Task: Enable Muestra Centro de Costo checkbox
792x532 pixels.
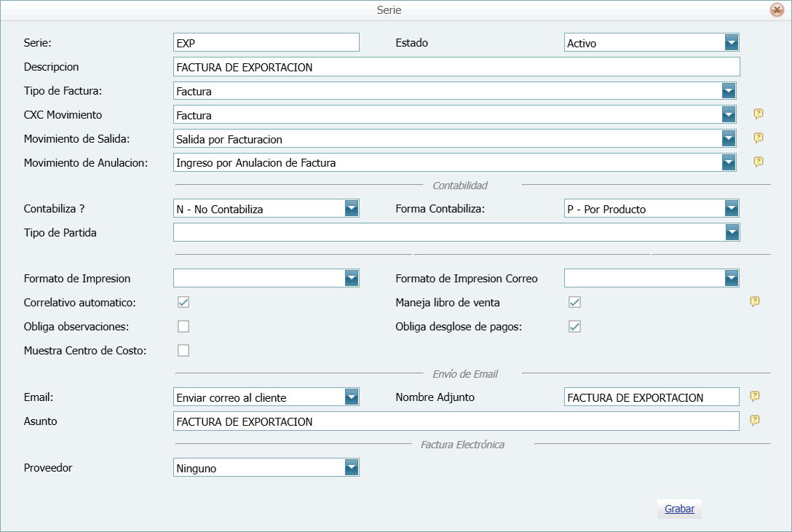Action: (183, 350)
